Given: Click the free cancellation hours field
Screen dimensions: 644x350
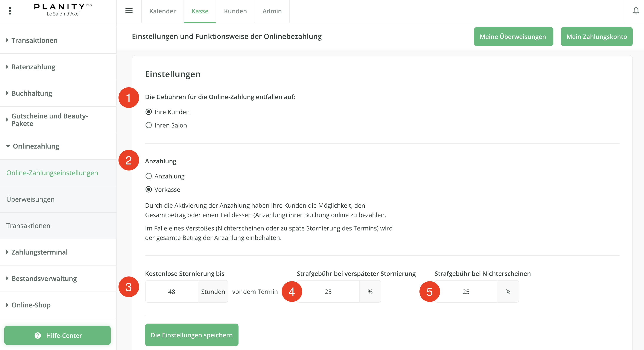Looking at the screenshot, I should pyautogui.click(x=172, y=292).
